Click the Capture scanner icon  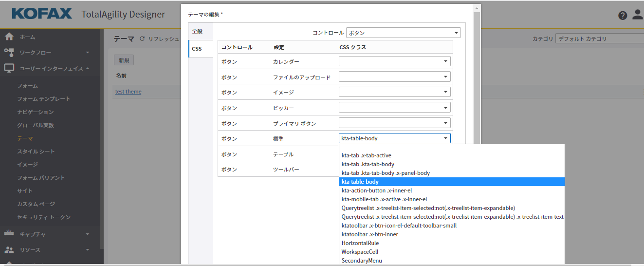(9, 234)
